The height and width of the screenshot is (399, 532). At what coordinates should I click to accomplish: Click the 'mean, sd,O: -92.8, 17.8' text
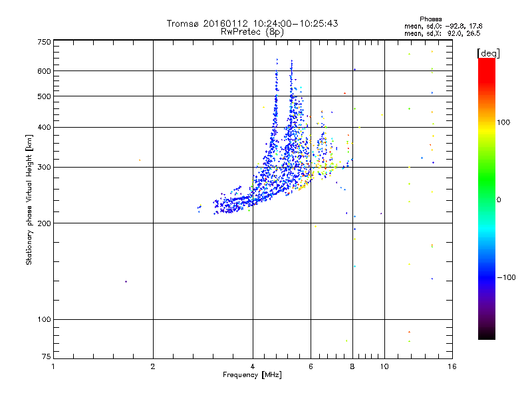[443, 26]
